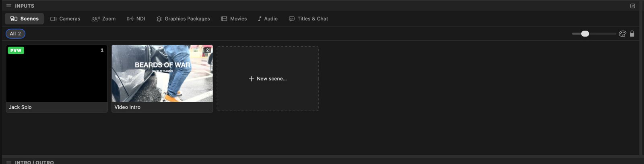This screenshot has width=644, height=164.
Task: Open the INTRO / OUTRO panel menu icon
Action: (x=9, y=162)
